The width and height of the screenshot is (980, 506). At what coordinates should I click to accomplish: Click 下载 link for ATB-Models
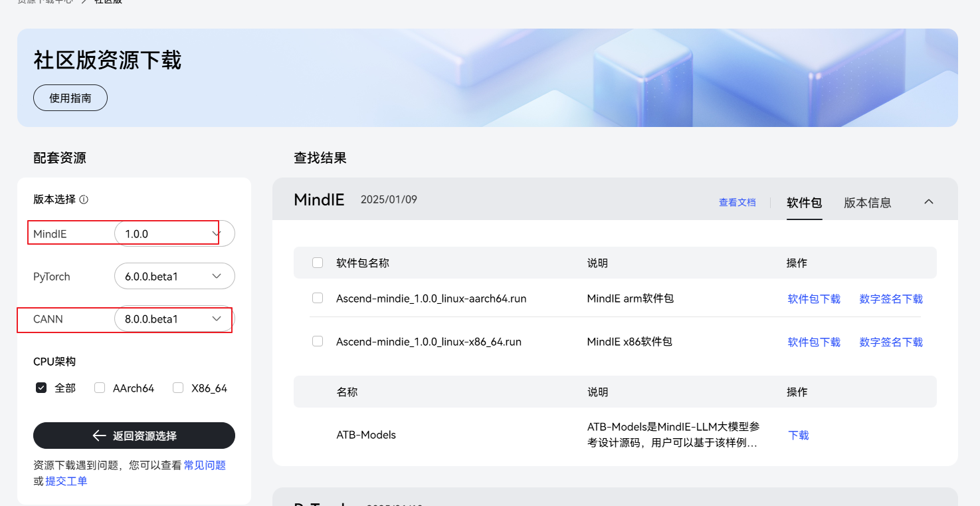point(799,436)
